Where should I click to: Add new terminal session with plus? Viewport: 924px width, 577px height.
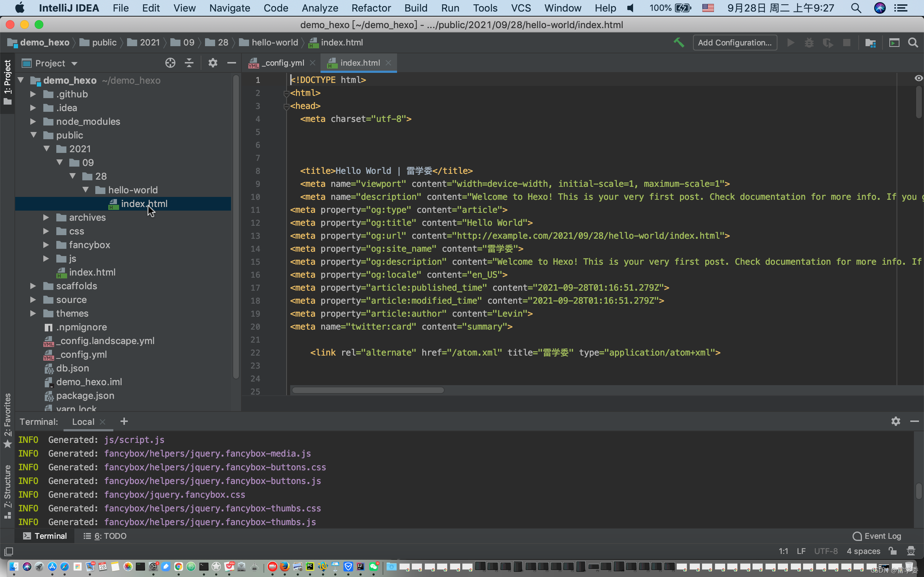point(124,421)
